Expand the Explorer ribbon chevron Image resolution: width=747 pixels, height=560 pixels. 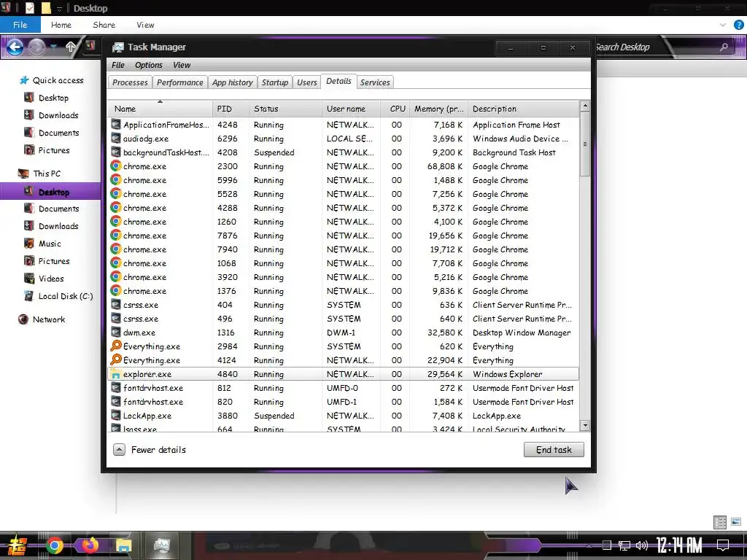tap(723, 25)
